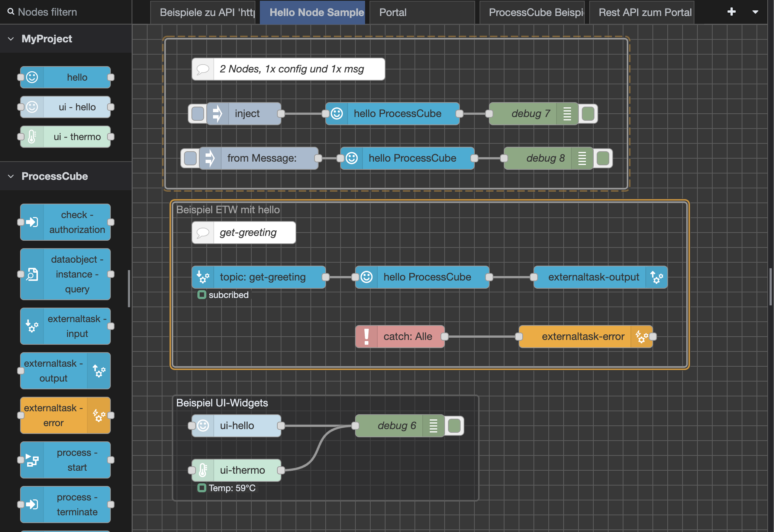
Task: Open the flow tabs list dropdown arrow
Action: (755, 12)
